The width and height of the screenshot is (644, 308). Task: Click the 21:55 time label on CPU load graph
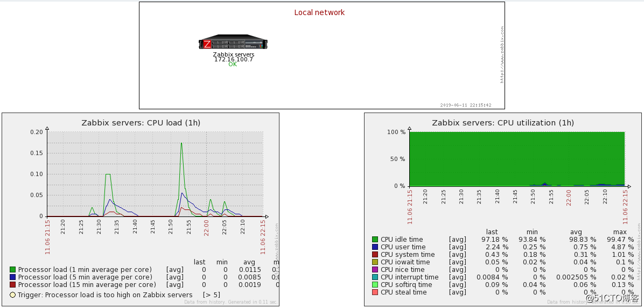pos(189,228)
